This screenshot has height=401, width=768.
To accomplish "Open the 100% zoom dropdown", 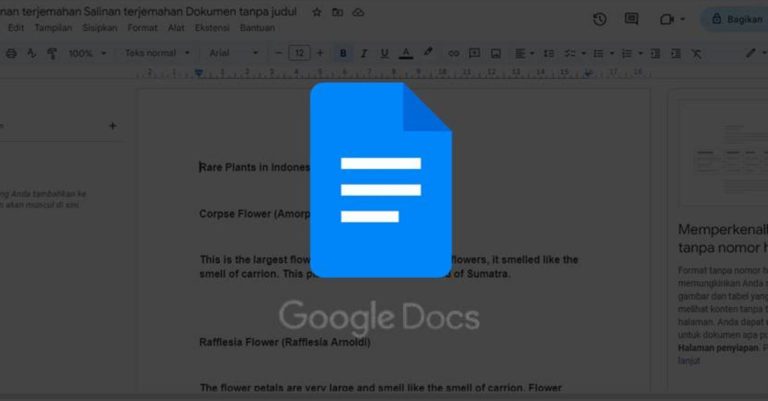I will pyautogui.click(x=88, y=53).
